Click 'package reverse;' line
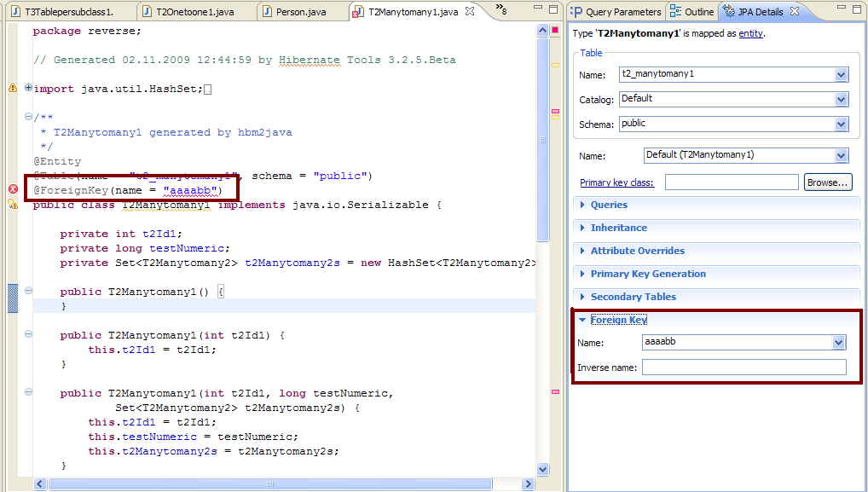The height and width of the screenshot is (492, 868). 87,31
